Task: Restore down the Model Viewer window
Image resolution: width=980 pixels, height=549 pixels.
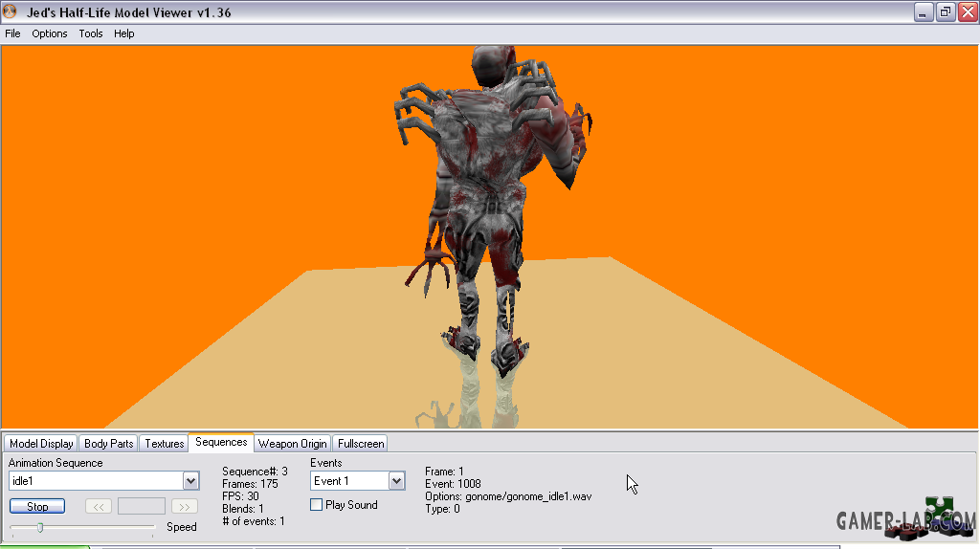Action: click(x=945, y=11)
